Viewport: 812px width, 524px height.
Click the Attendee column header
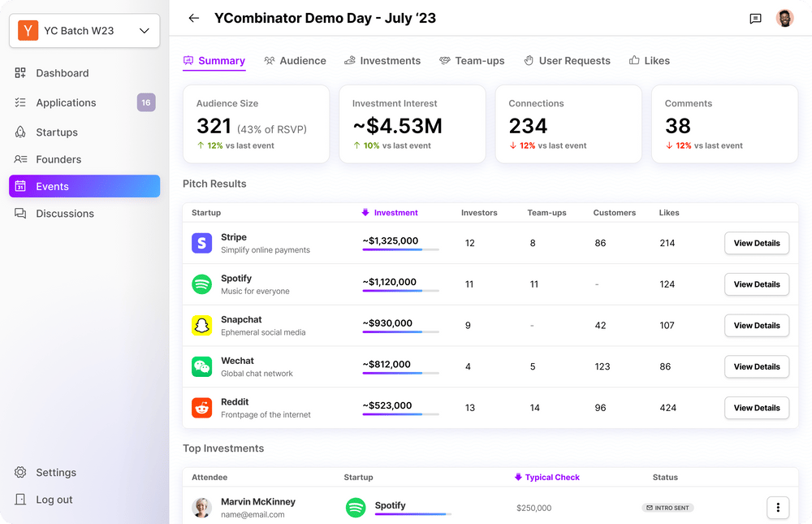coord(209,478)
